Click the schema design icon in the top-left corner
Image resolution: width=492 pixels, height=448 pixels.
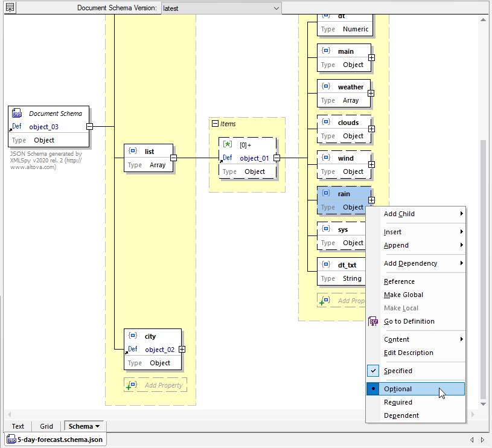pos(8,8)
